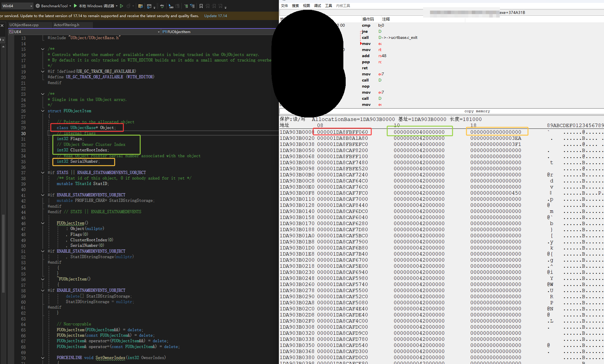
Task: Toggle bookmark on current line
Action: 201,6
